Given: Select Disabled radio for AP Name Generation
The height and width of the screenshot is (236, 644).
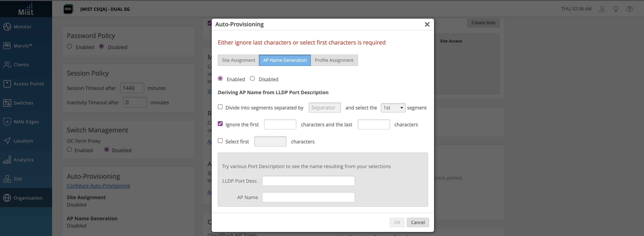Looking at the screenshot, I should (x=252, y=79).
